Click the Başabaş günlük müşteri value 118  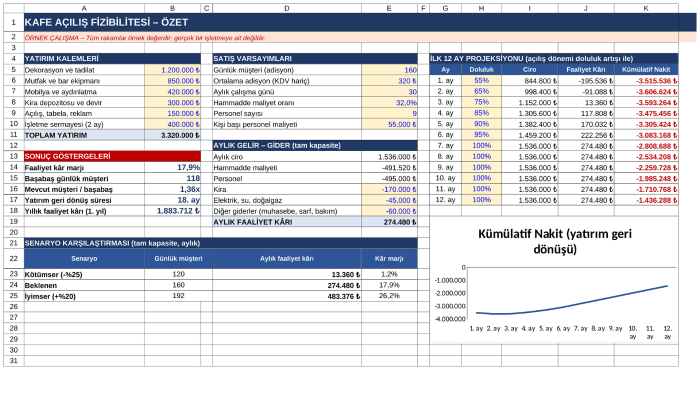click(173, 178)
